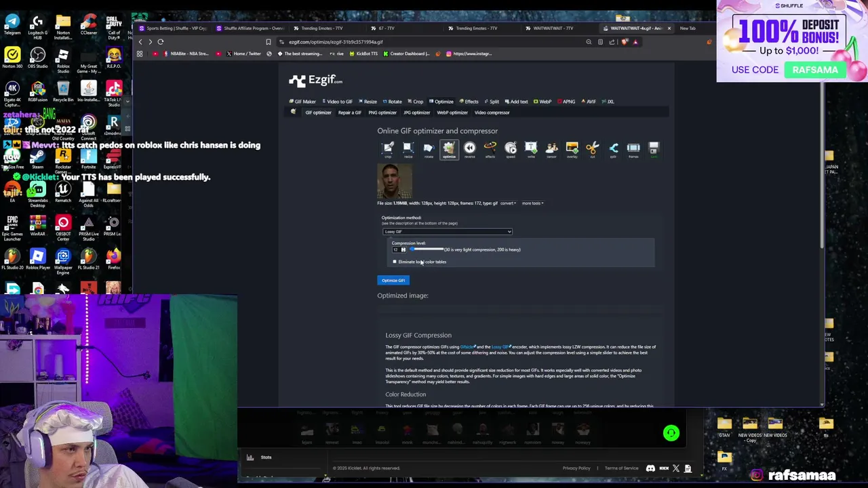Image resolution: width=868 pixels, height=488 pixels.
Task: Open the Stats item in Kick panel
Action: click(x=260, y=457)
